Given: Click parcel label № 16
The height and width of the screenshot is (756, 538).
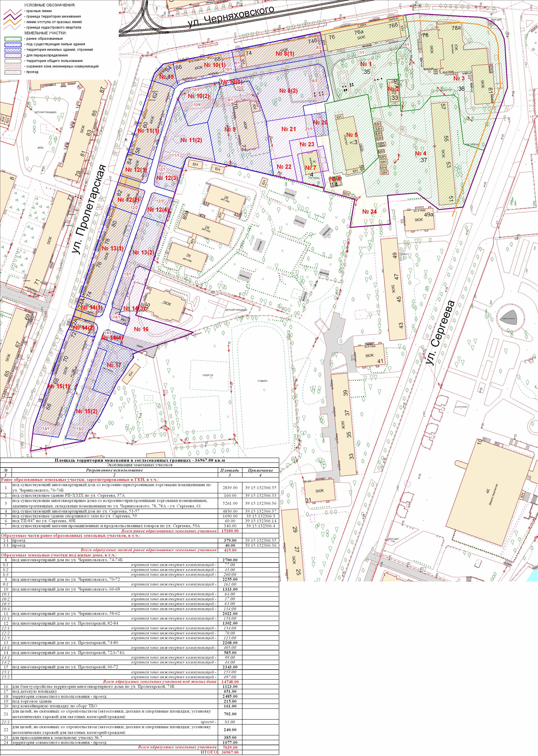Looking at the screenshot, I should [141, 329].
